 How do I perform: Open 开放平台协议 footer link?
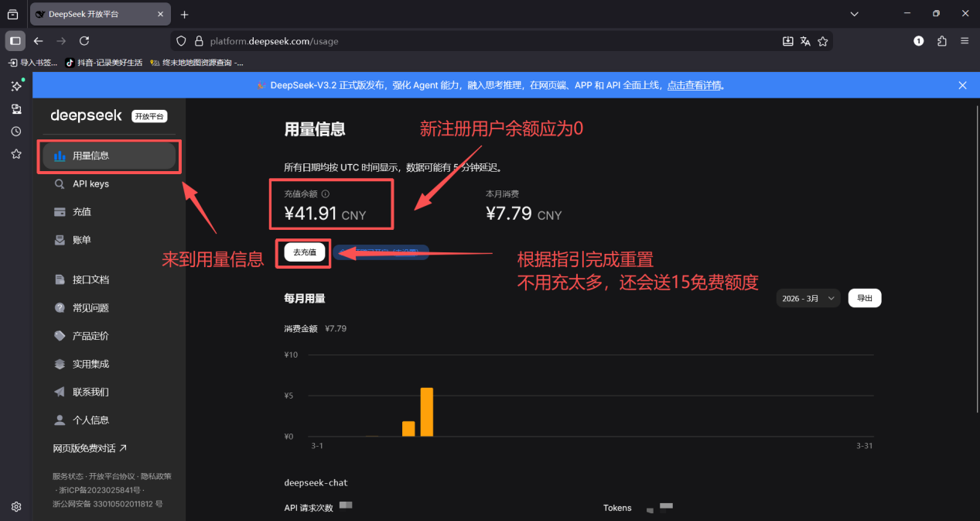111,476
